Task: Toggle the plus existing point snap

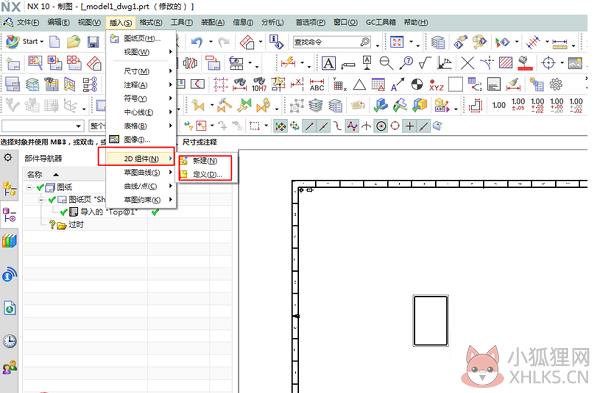Action: click(409, 126)
